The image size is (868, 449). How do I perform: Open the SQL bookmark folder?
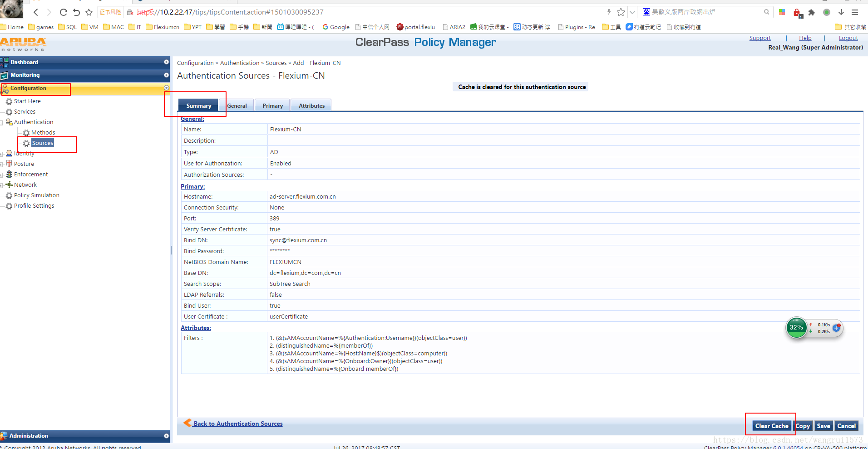tap(68, 27)
